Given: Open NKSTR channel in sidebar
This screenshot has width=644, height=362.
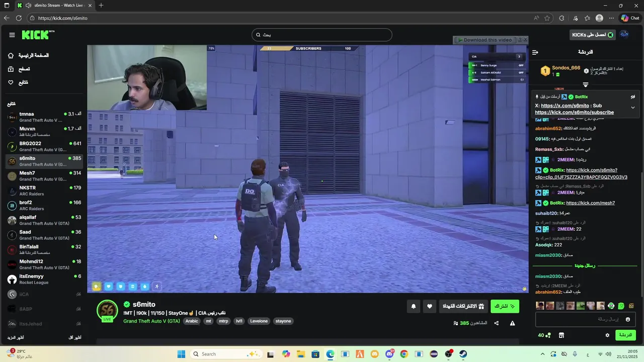Looking at the screenshot, I should (x=44, y=191).
